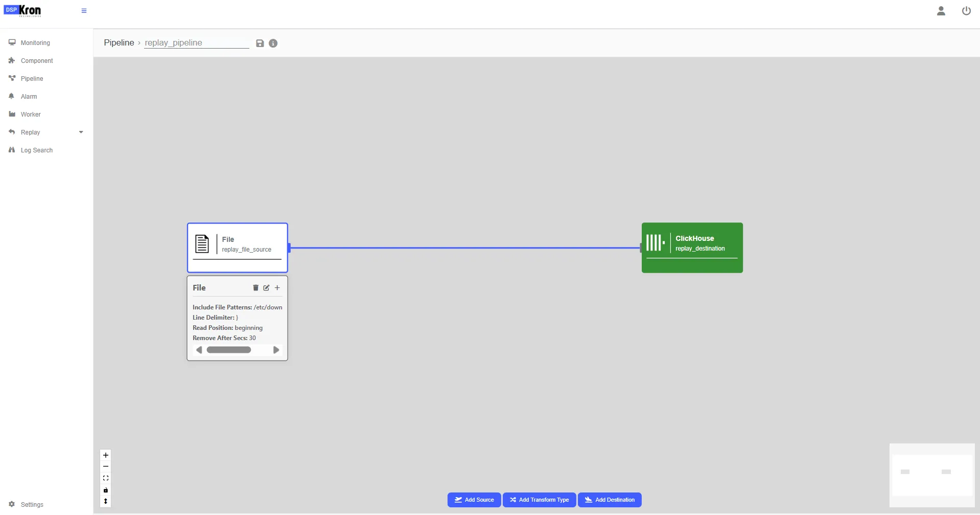980x515 pixels.
Task: Delete File component using trash icon
Action: coord(255,288)
